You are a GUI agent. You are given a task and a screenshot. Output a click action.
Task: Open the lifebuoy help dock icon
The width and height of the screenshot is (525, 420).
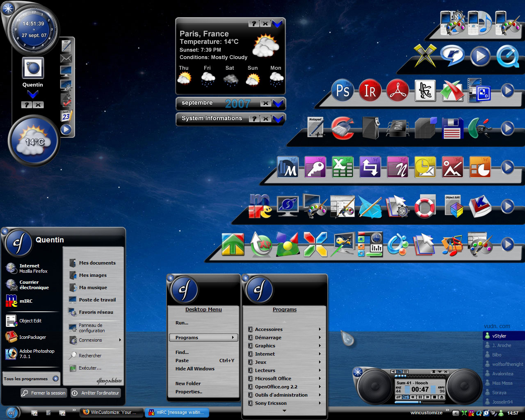(x=425, y=206)
